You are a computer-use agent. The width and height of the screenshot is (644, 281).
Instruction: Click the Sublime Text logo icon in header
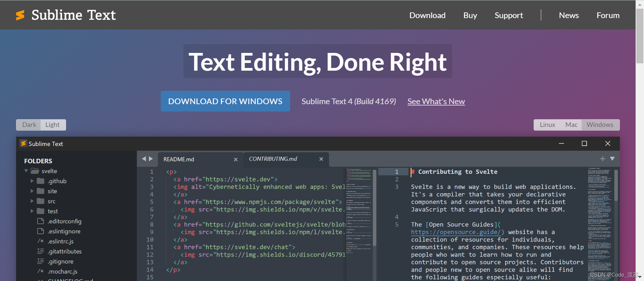20,15
